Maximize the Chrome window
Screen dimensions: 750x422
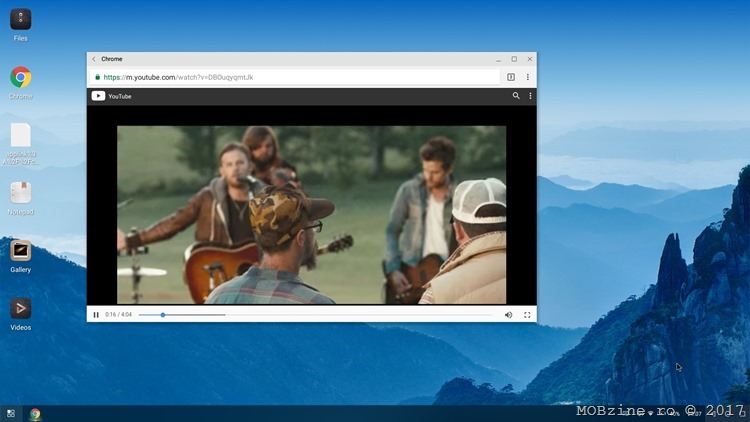tap(514, 59)
